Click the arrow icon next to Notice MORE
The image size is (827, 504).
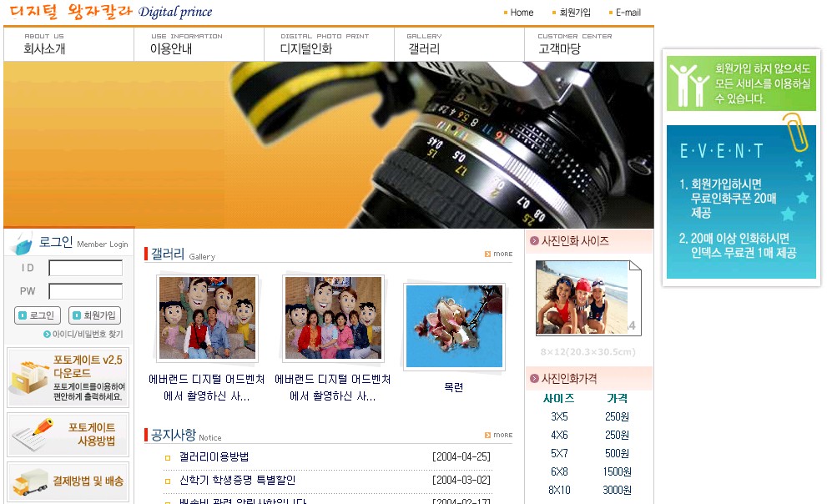488,435
